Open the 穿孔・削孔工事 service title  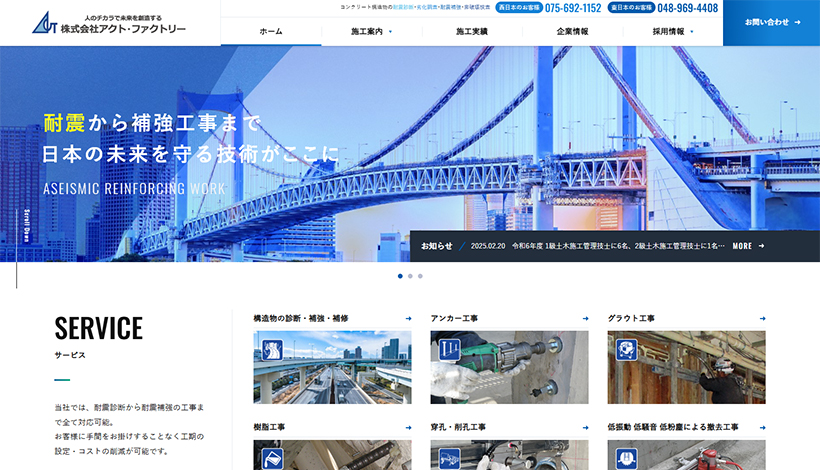[x=458, y=427]
